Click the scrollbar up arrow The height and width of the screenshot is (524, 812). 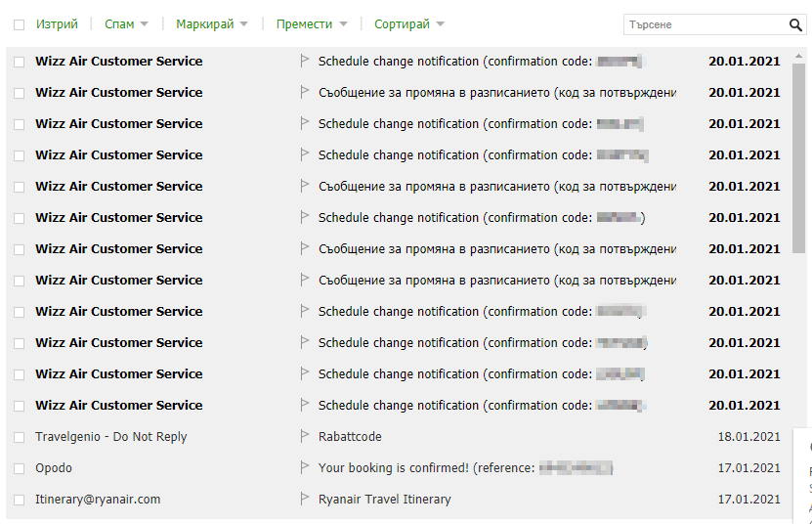pos(798,56)
